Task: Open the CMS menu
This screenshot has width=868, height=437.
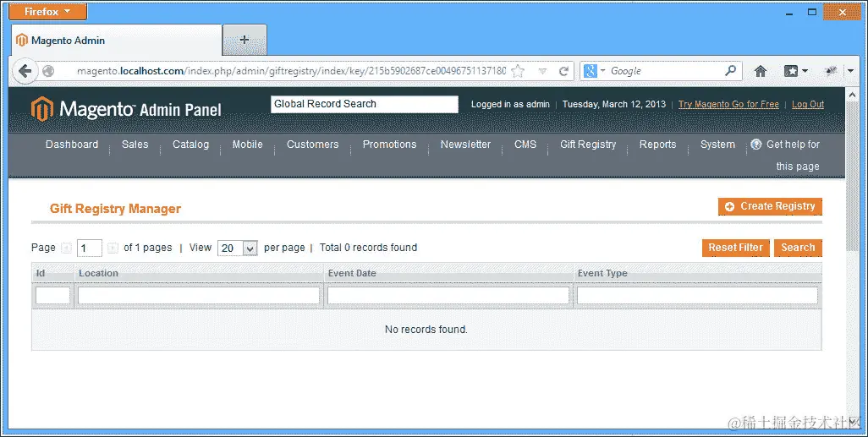Action: (x=525, y=145)
